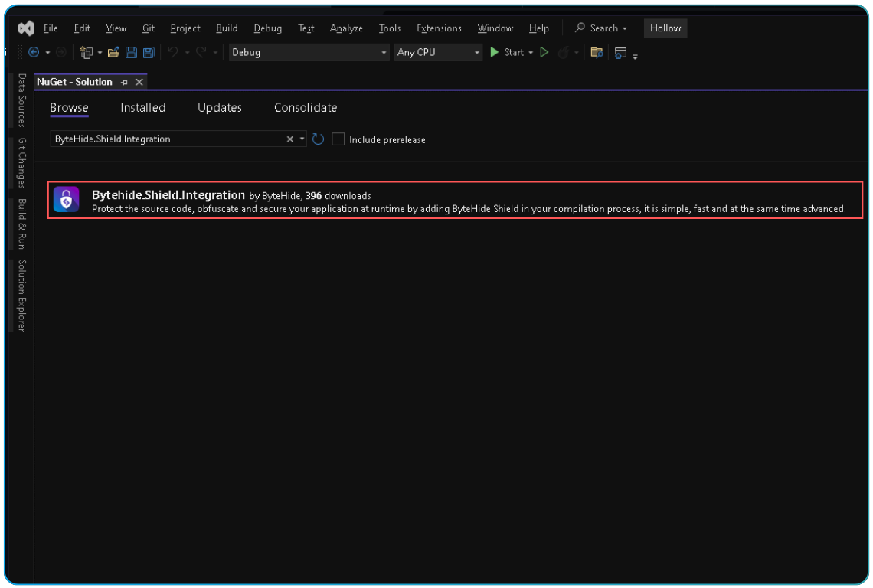Click the New Project toolbar icon
Image resolution: width=873 pixels, height=588 pixels.
pos(86,52)
